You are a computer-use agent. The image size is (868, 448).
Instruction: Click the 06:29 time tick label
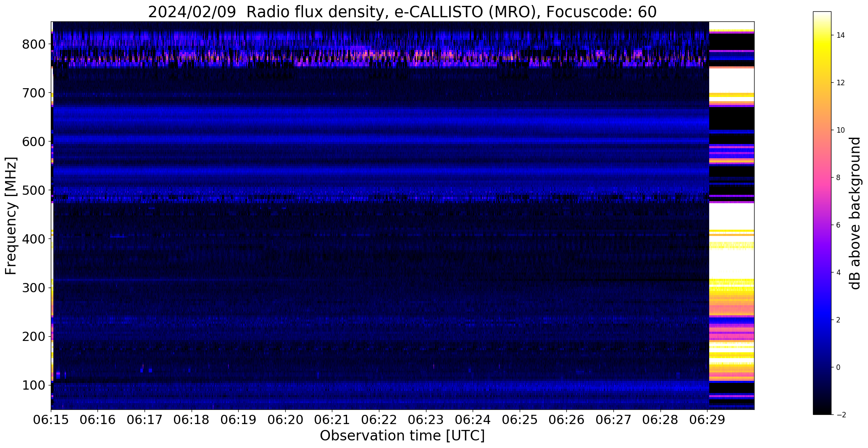707,420
